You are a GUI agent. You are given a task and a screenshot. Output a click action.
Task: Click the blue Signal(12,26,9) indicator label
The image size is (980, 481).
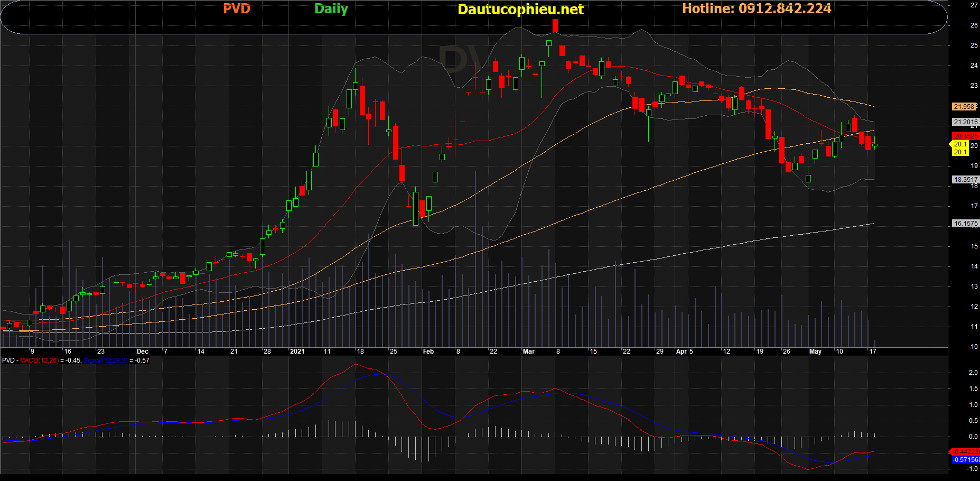pos(106,360)
